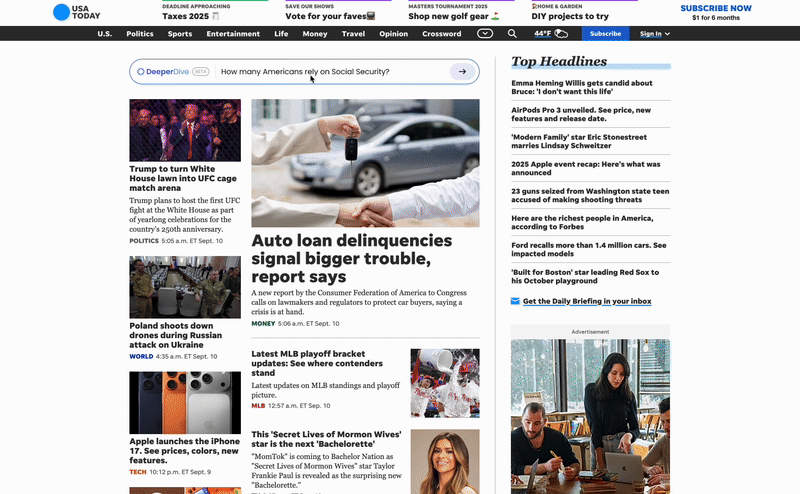Viewport: 800px width, 494px height.
Task: Go to the Crossword menu item
Action: (x=441, y=34)
